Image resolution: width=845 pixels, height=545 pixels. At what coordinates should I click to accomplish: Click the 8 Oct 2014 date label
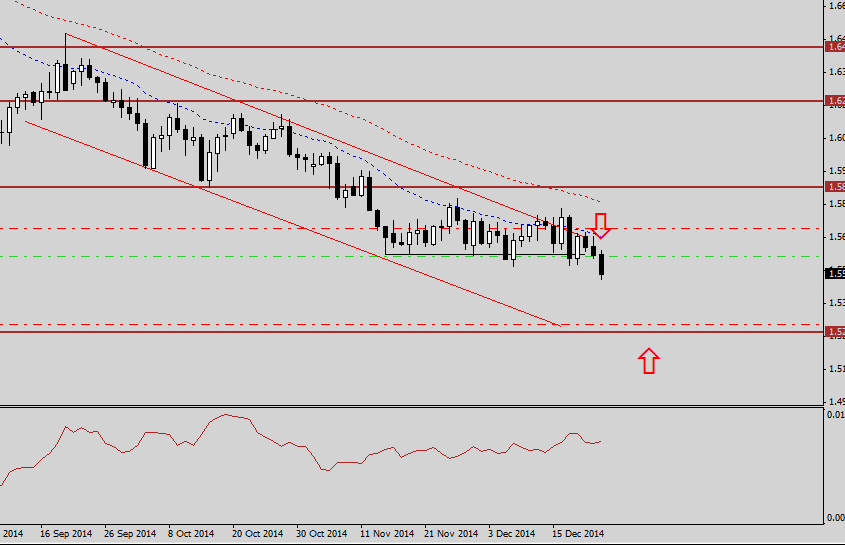191,533
